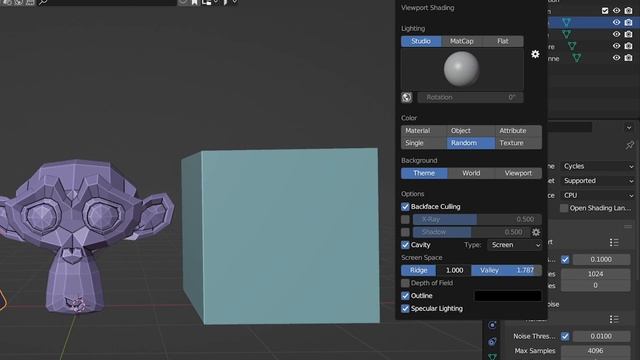Open sampling presets list above Noise Threshold
640x360 pixels.
click(614, 319)
